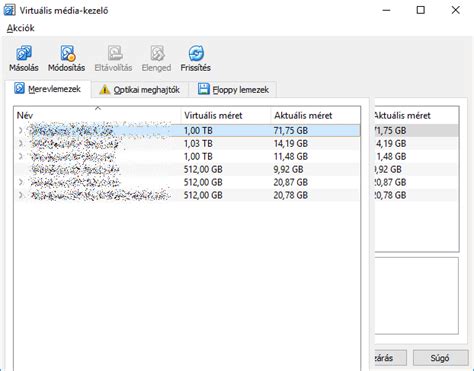Image resolution: width=474 pixels, height=371 pixels.
Task: Switch to the Floppy lemezek tab
Action: (233, 90)
